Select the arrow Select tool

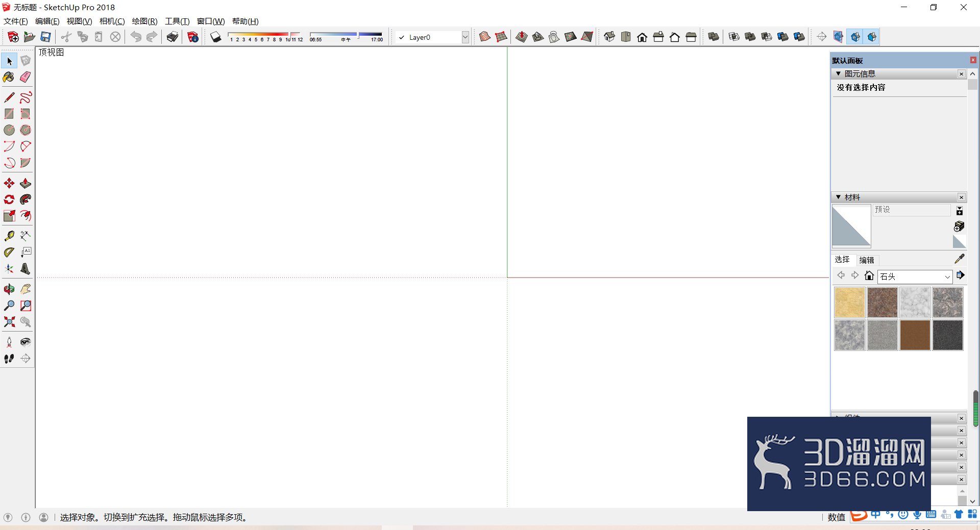9,61
